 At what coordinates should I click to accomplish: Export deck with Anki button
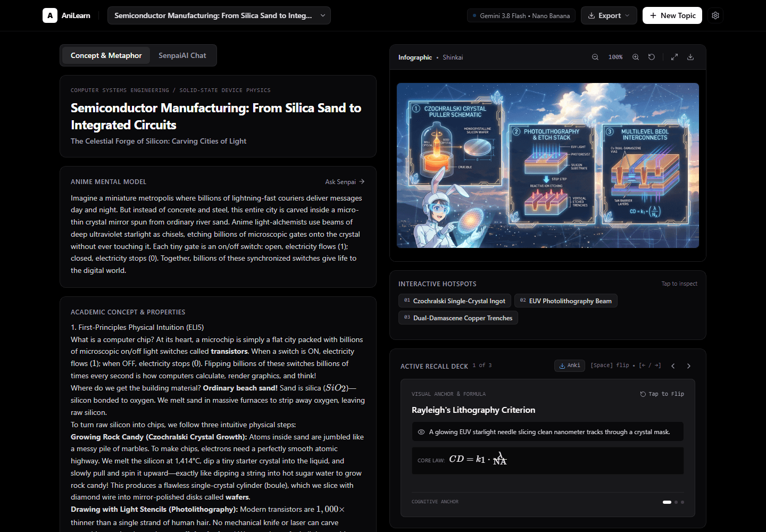click(570, 365)
